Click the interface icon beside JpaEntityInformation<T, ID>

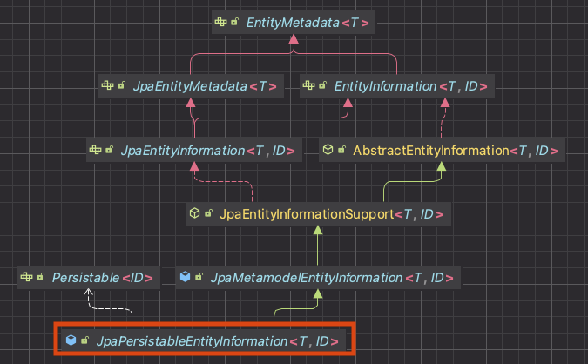click(x=95, y=150)
